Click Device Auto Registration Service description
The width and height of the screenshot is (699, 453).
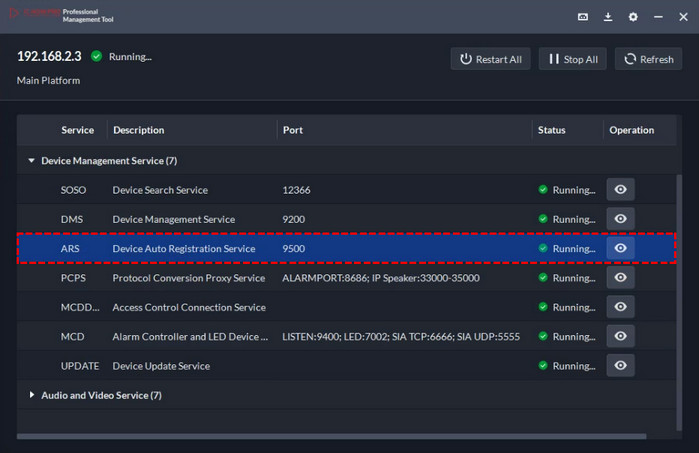coord(184,249)
